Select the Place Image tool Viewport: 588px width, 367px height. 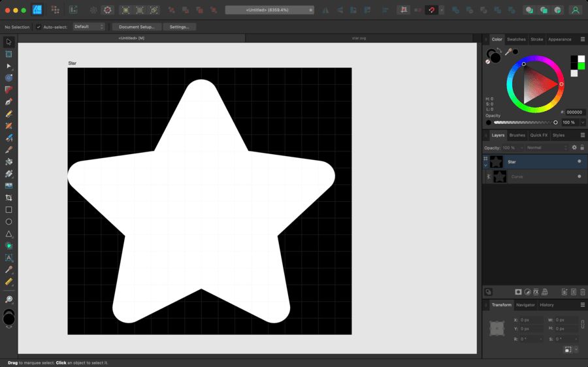coord(8,185)
